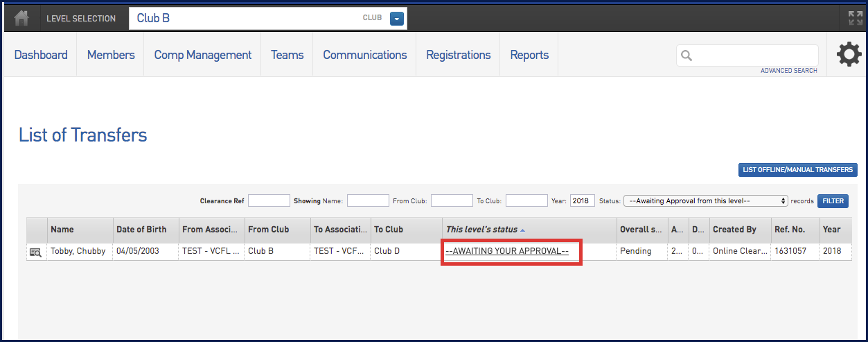Toggle fullscreen with the expand arrows icon
Viewport: 868px width, 342px height.
pos(856,18)
